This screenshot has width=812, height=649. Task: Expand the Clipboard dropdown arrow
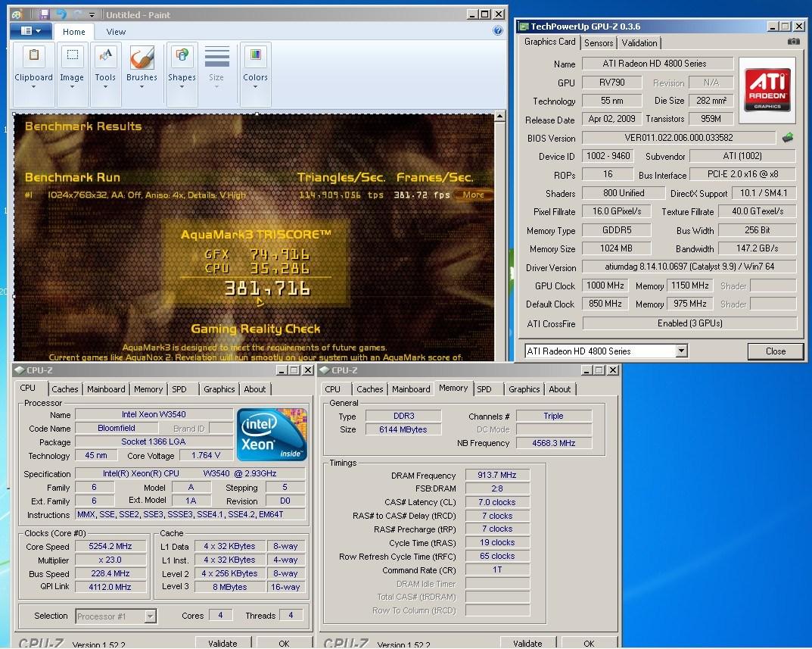[x=33, y=87]
